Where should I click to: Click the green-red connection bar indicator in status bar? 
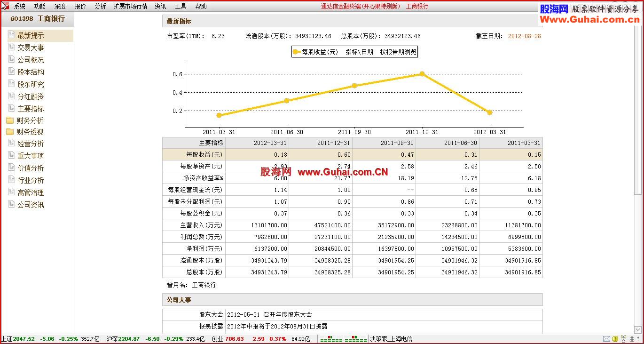click(x=344, y=339)
